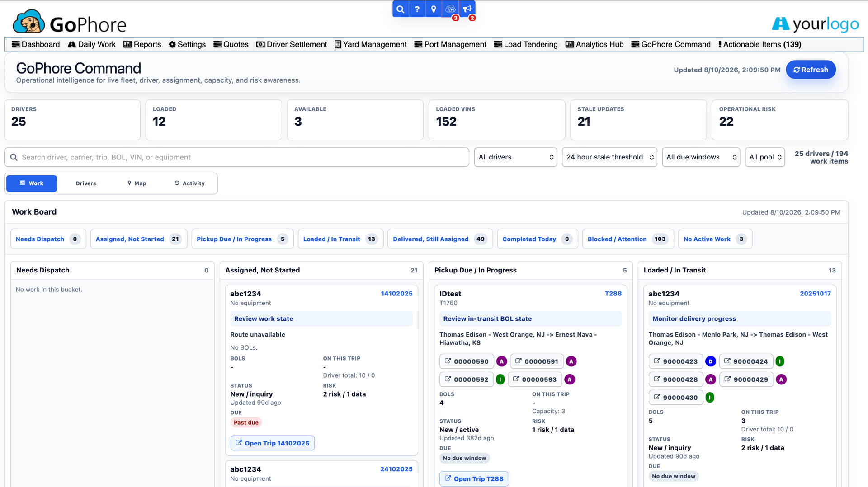Screen dimensions: 868x487
Task: Click the green I badge beside 00000592
Action: click(x=500, y=379)
